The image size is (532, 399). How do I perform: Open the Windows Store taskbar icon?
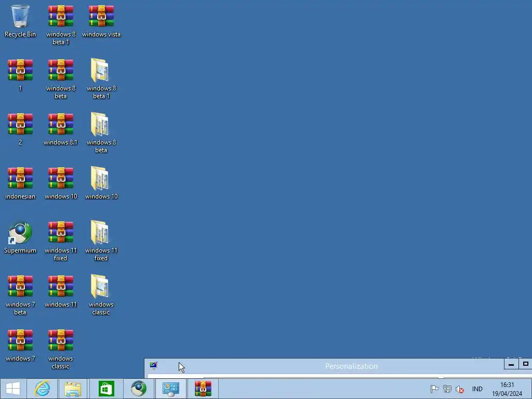(x=106, y=389)
